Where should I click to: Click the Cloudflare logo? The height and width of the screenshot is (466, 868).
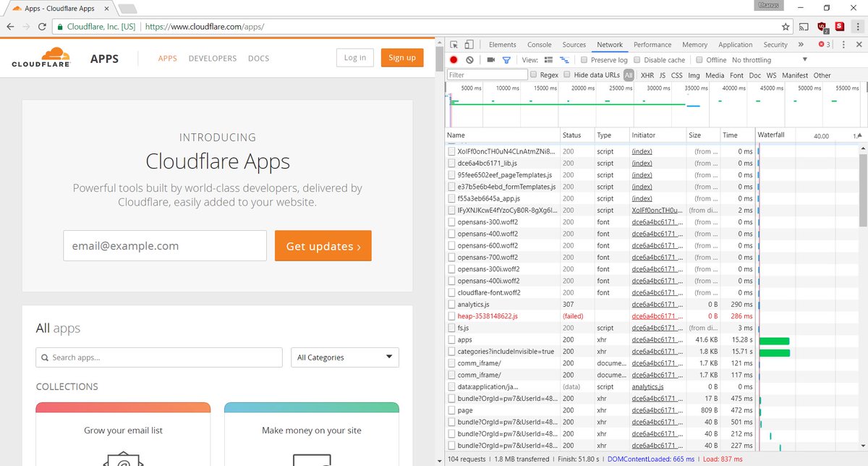tap(41, 57)
